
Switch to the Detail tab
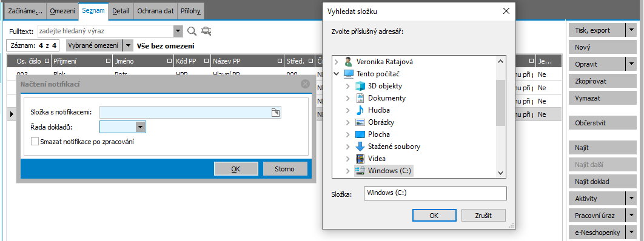pyautogui.click(x=120, y=12)
